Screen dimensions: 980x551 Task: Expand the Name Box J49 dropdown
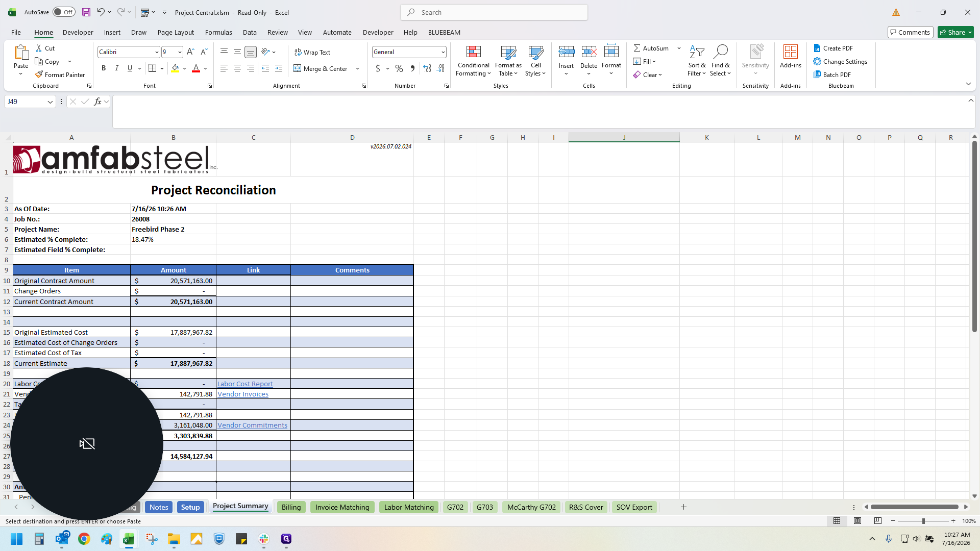coord(50,102)
